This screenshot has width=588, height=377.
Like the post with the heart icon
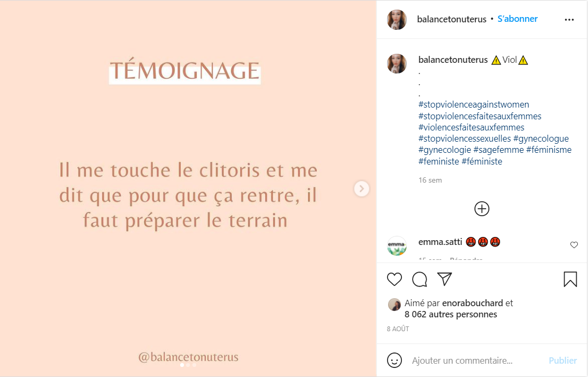[x=394, y=279]
